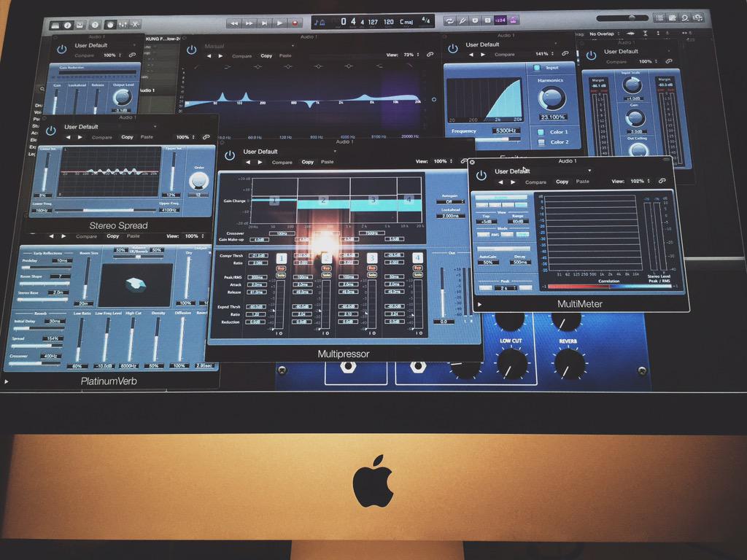Screen dimensions: 747x560
Task: Adjust the Harmonics knob in Exciter
Action: tap(551, 98)
